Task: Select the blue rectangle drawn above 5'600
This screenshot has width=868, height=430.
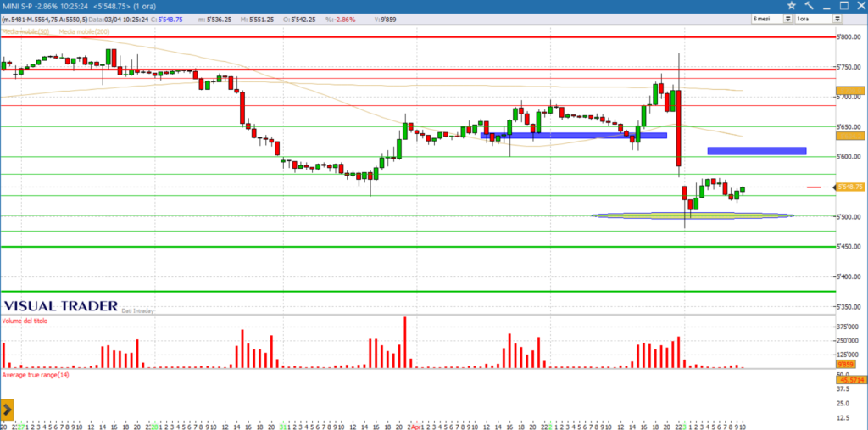Action: [x=757, y=151]
